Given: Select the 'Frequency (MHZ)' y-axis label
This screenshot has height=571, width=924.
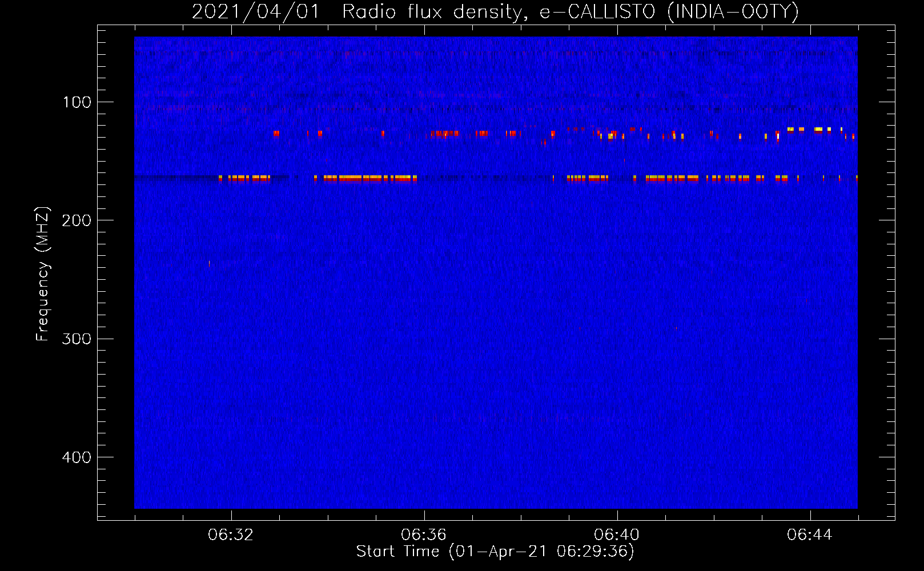Looking at the screenshot, I should [x=43, y=274].
